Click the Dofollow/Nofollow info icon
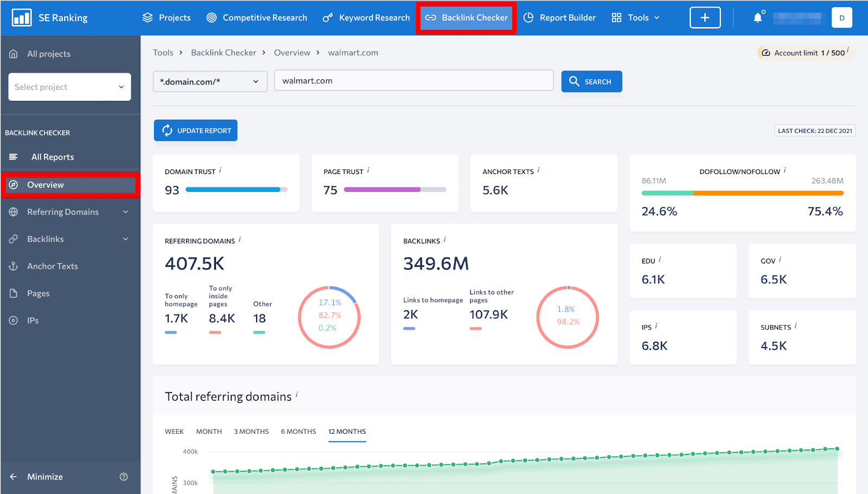868x494 pixels. (x=785, y=170)
